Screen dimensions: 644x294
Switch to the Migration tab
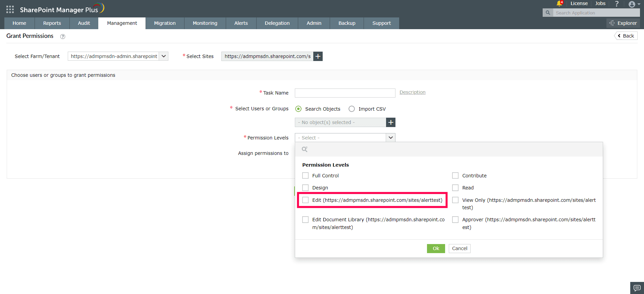[165, 23]
